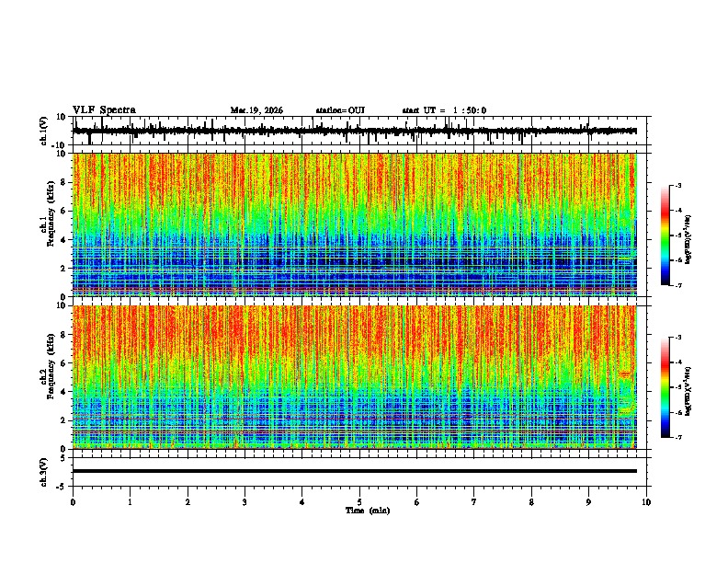Click the "ch.3(V)" axis label
Screen dimensions: 728x563
coord(44,472)
